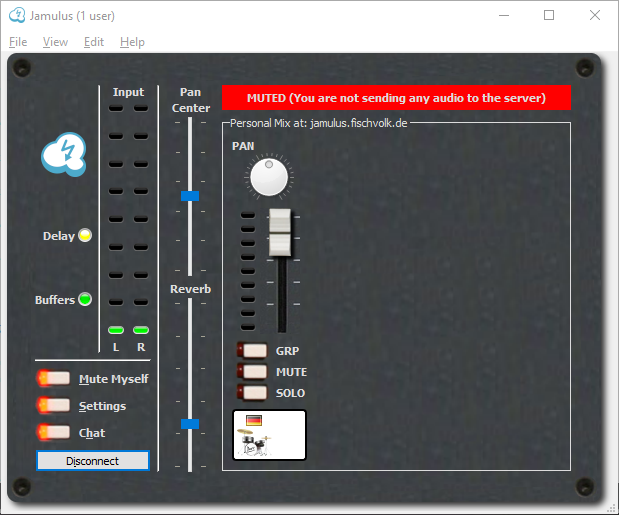Click the 'Input' meter heading

[128, 92]
